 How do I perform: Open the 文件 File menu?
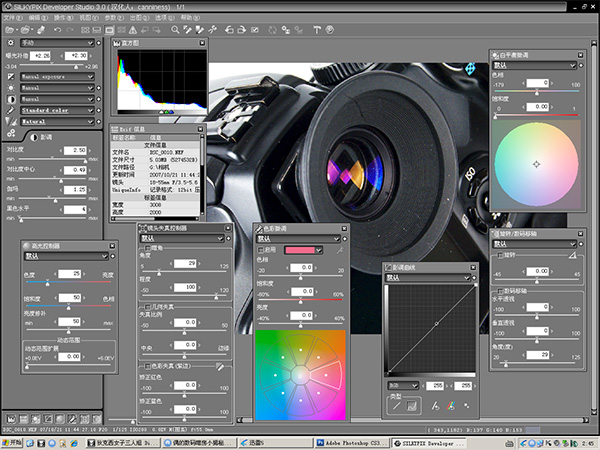pos(13,18)
